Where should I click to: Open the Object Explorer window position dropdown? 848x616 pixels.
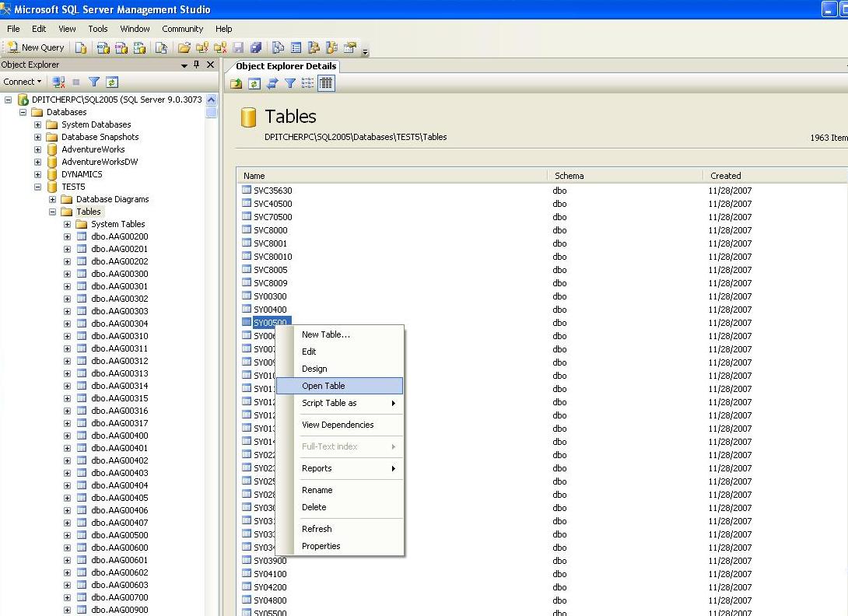pos(184,65)
